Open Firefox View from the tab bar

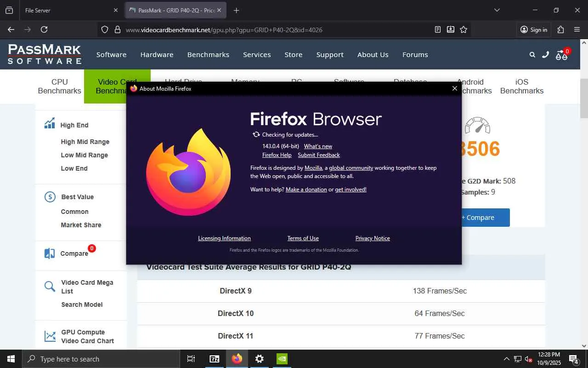point(9,10)
